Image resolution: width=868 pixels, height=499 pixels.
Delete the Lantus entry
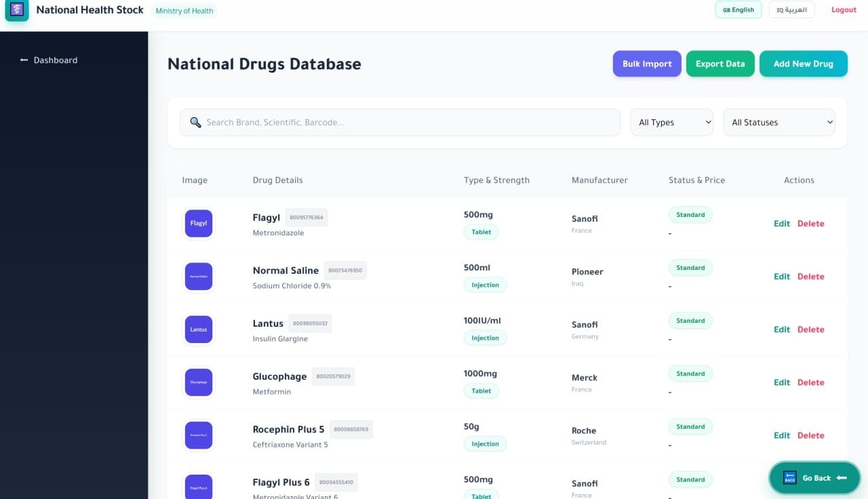click(811, 330)
